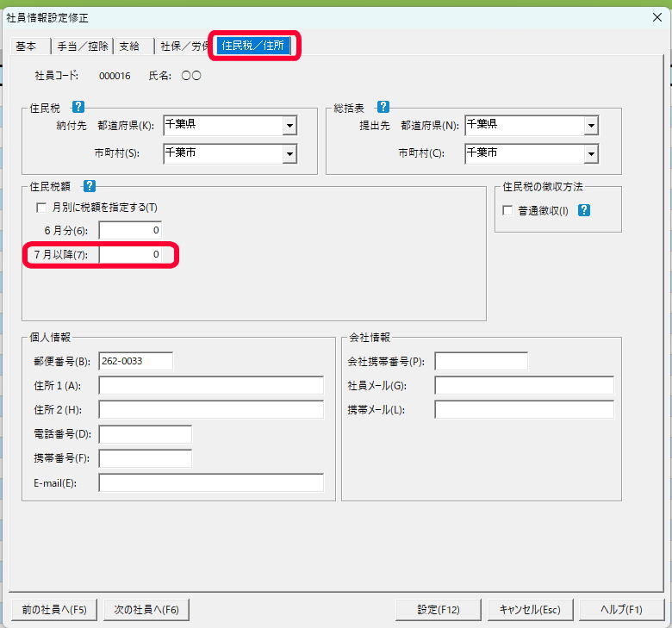Click the help icon next to 住民税

(78, 108)
